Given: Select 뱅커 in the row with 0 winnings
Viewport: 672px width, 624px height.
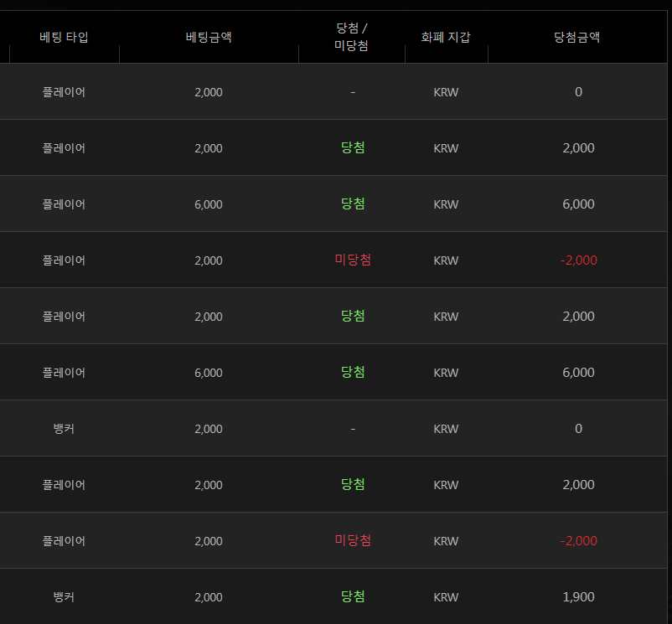Looking at the screenshot, I should pos(64,429).
